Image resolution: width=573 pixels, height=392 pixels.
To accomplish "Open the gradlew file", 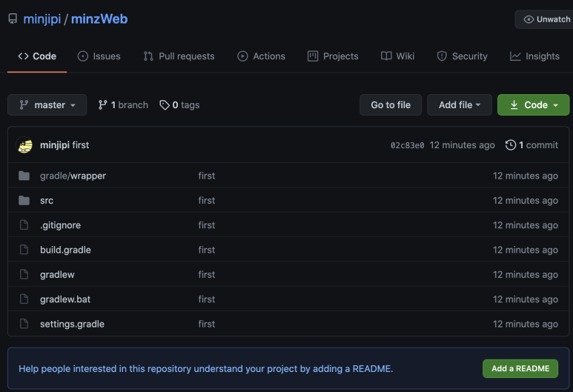I will [57, 275].
